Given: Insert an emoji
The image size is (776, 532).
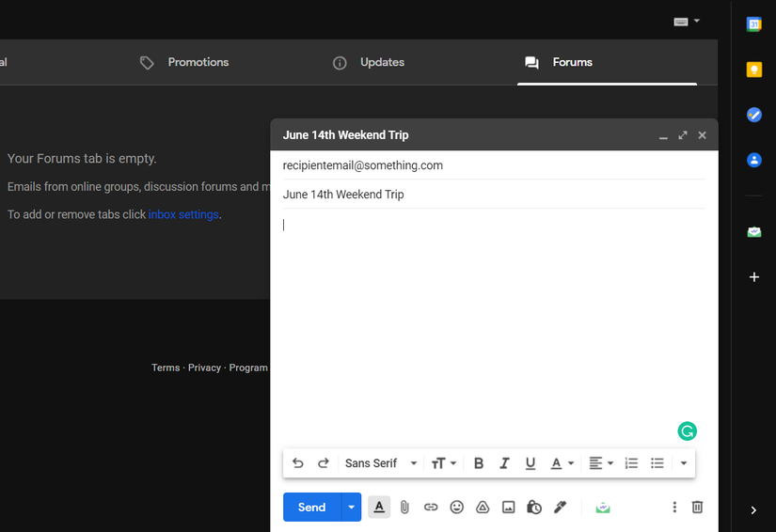Looking at the screenshot, I should pyautogui.click(x=456, y=508).
